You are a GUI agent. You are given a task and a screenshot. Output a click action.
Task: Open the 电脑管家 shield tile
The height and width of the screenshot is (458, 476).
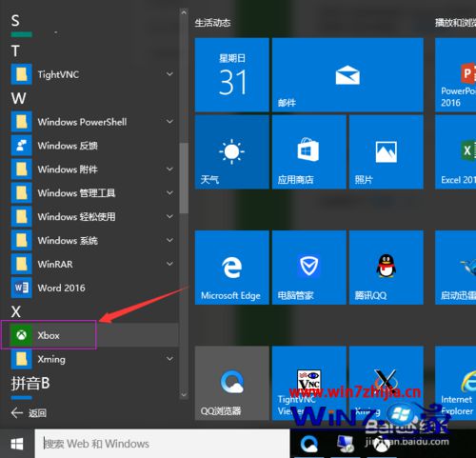[309, 268]
